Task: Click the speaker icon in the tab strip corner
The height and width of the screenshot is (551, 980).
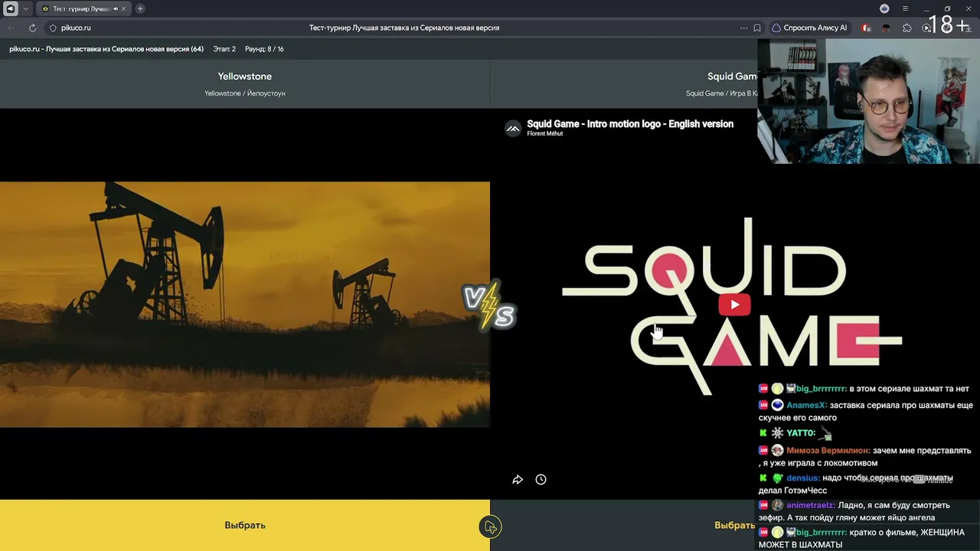Action: [x=11, y=8]
